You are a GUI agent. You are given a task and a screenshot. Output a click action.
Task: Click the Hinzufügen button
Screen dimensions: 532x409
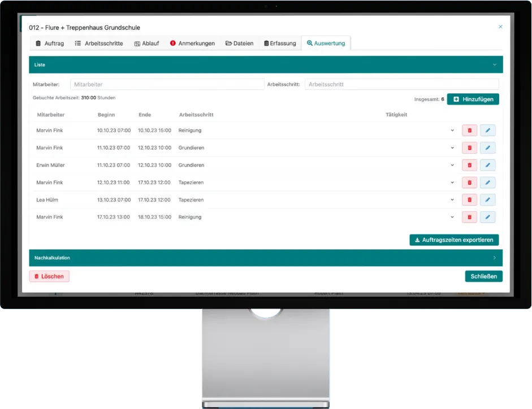tap(473, 99)
